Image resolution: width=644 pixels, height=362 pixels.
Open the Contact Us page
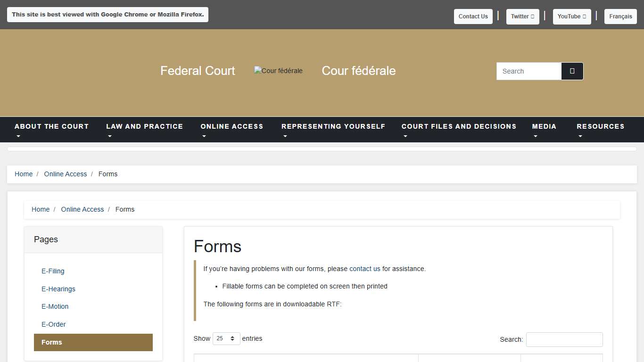pyautogui.click(x=473, y=16)
